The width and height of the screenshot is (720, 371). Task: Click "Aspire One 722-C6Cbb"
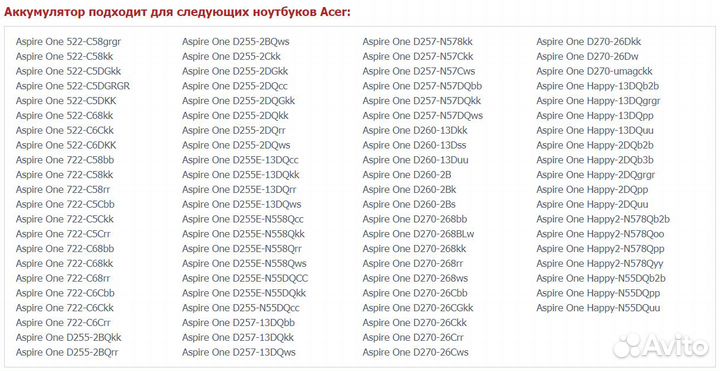click(x=65, y=293)
